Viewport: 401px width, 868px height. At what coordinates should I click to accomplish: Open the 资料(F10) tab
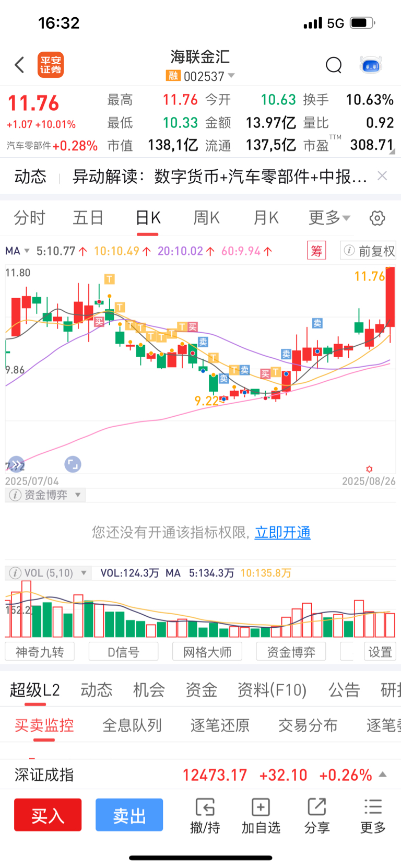pos(272,690)
